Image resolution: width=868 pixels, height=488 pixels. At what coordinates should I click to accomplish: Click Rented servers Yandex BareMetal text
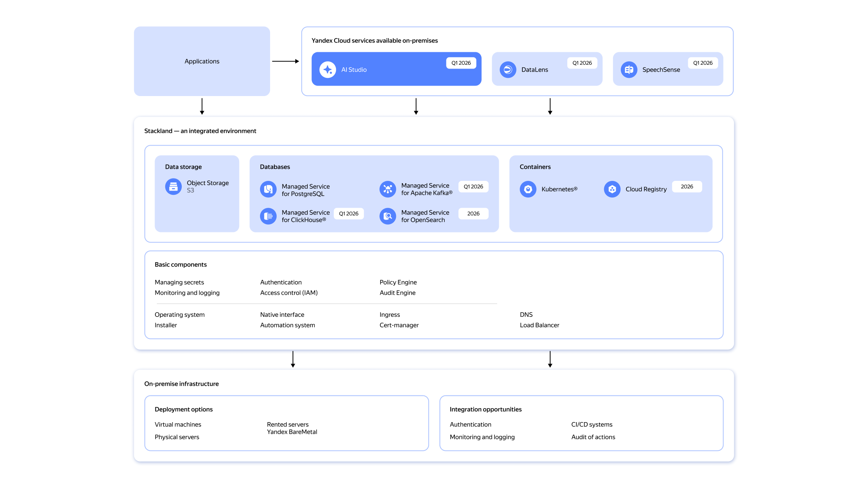click(292, 428)
